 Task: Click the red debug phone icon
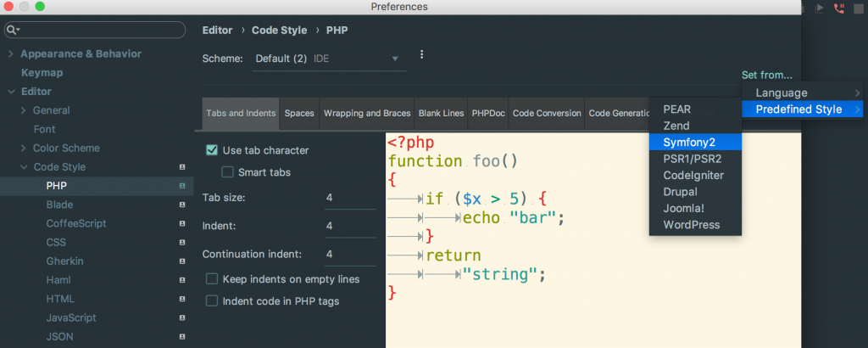click(x=840, y=8)
